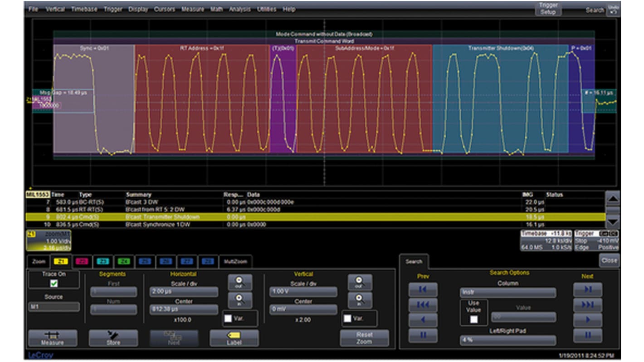Open the Z1 zoom trace descriptor box
Viewport: 644px width, 362px height.
(x=49, y=240)
